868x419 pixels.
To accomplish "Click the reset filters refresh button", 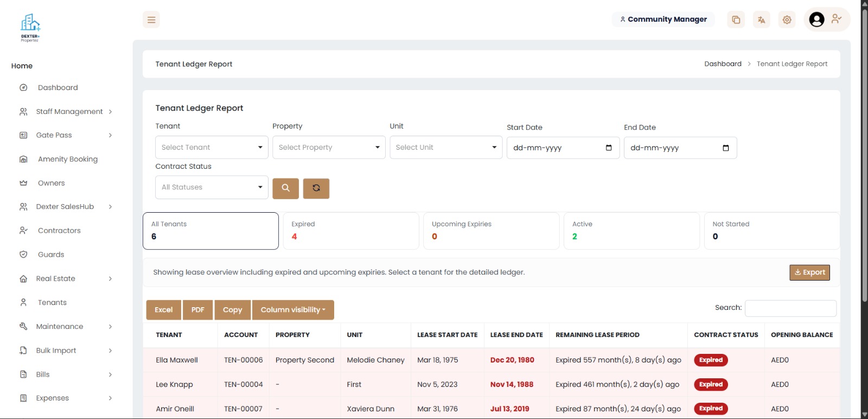I will point(316,188).
